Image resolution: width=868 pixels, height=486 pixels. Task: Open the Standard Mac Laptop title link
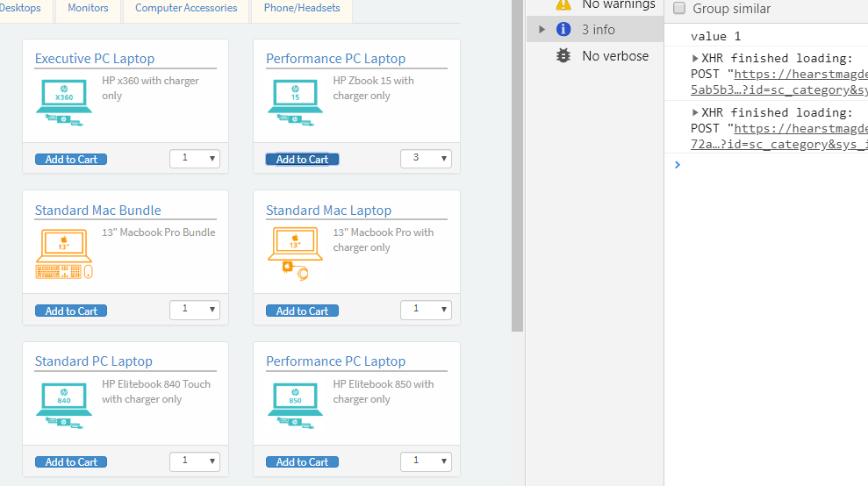[329, 211]
